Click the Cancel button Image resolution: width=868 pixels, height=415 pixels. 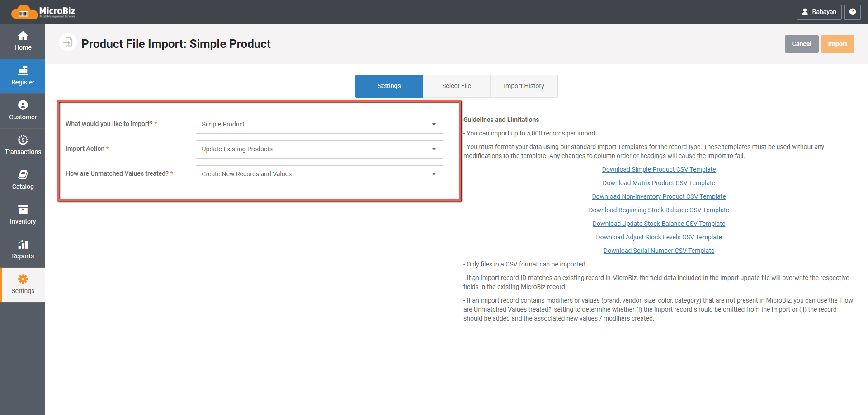[x=802, y=44]
